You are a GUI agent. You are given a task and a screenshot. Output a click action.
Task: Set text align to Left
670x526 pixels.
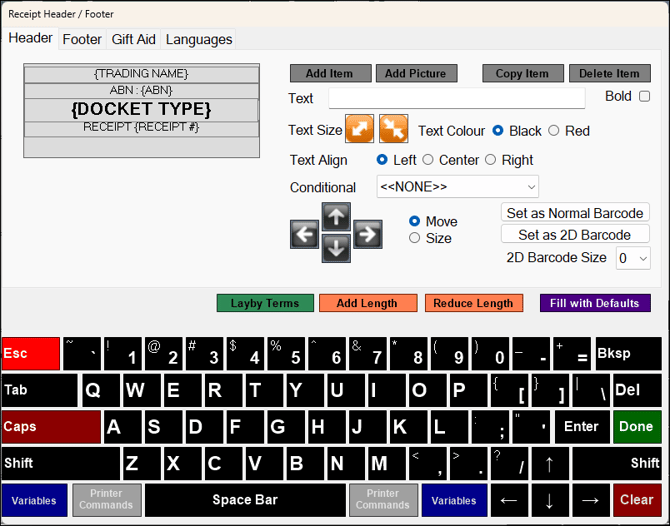382,160
